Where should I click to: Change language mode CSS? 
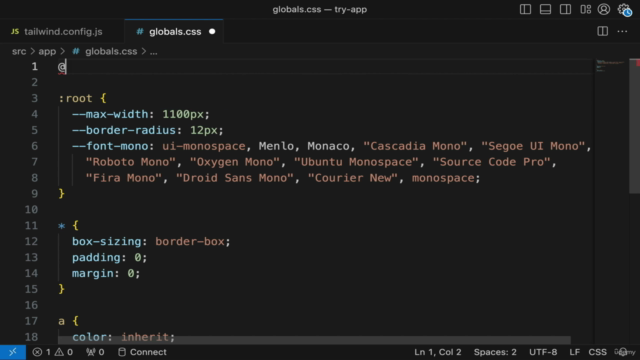598,352
